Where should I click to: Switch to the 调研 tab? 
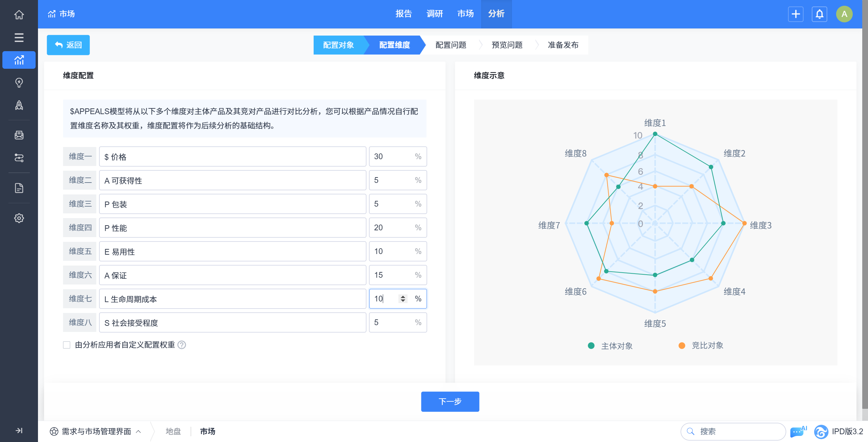435,14
